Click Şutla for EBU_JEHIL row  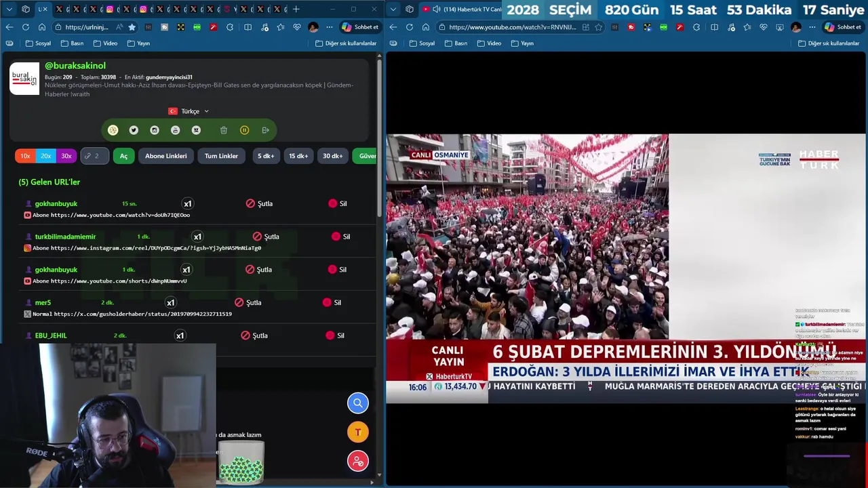pos(254,335)
